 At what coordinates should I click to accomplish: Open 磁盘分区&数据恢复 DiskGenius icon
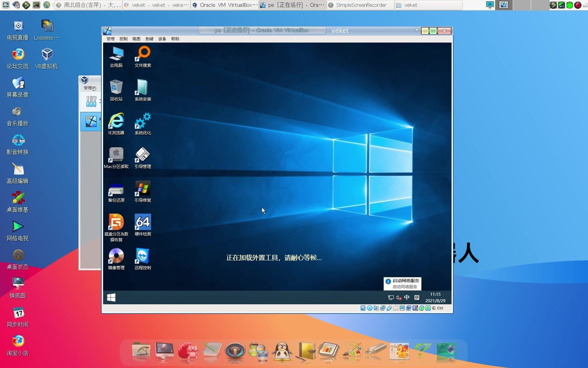click(x=116, y=228)
